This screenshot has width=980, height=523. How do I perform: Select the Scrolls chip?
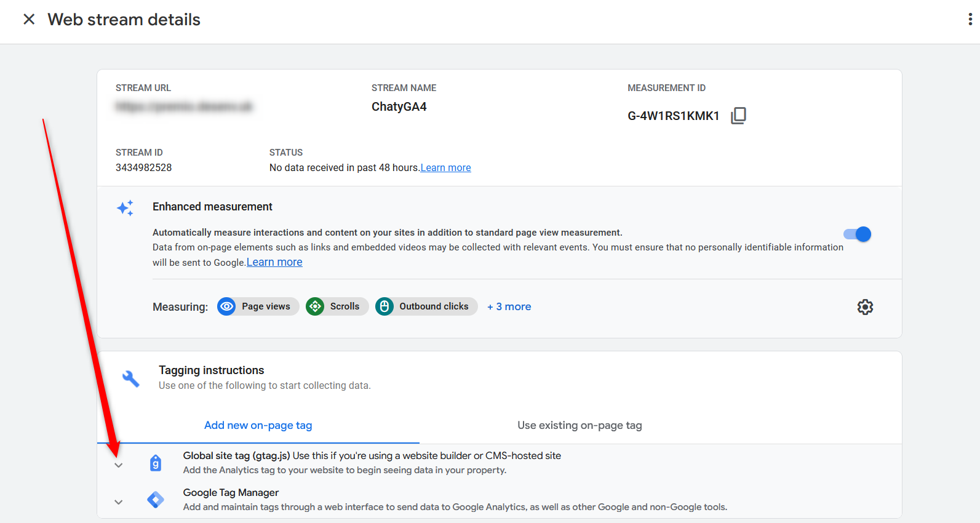click(x=337, y=306)
